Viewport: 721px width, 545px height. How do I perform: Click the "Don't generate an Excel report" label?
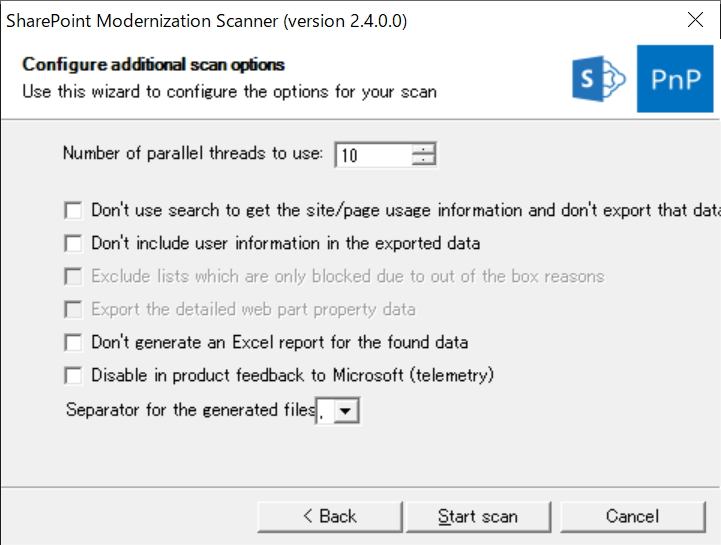279,343
